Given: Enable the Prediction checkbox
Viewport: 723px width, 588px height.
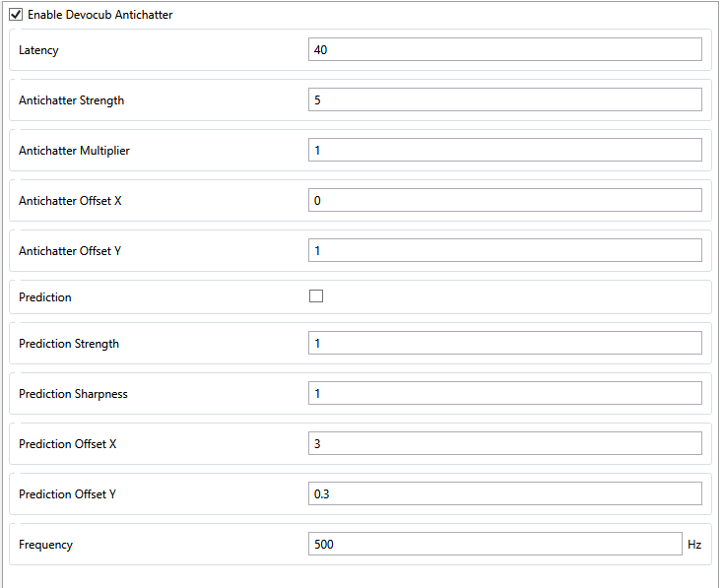Looking at the screenshot, I should (316, 296).
